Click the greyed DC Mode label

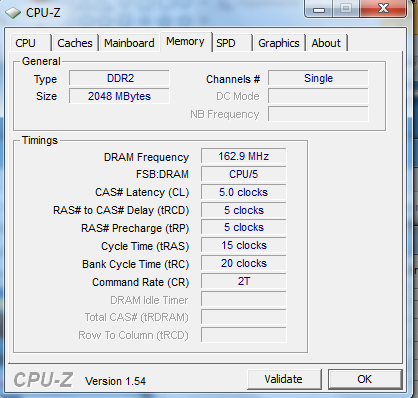[x=238, y=96]
